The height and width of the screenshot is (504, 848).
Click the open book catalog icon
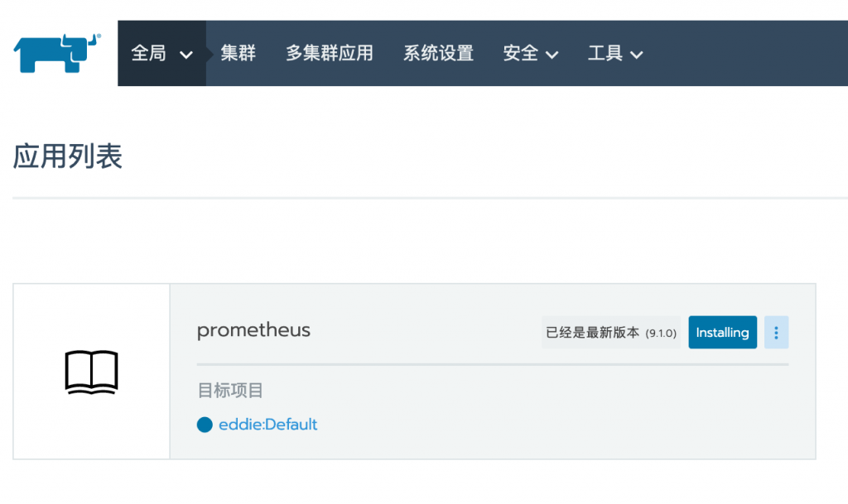click(91, 372)
